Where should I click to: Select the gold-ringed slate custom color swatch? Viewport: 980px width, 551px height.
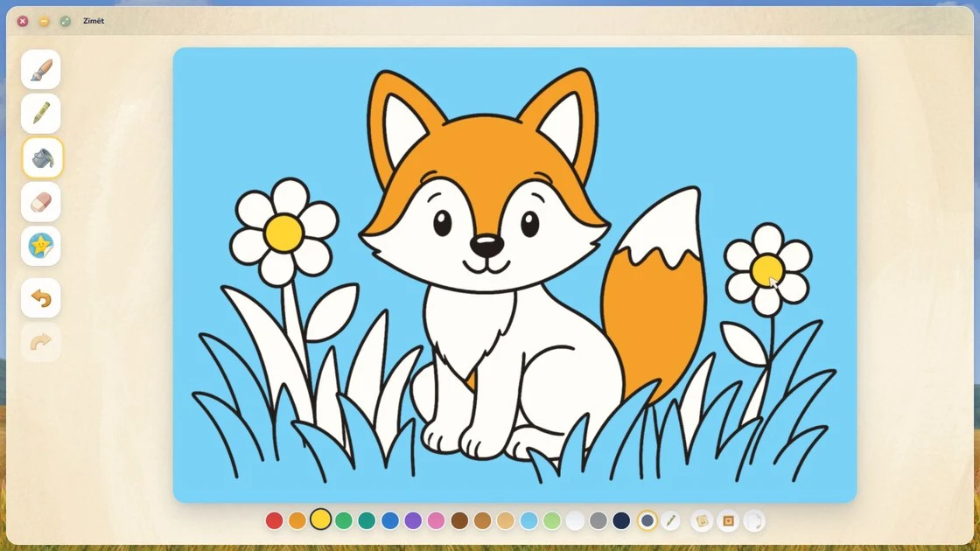pyautogui.click(x=647, y=520)
